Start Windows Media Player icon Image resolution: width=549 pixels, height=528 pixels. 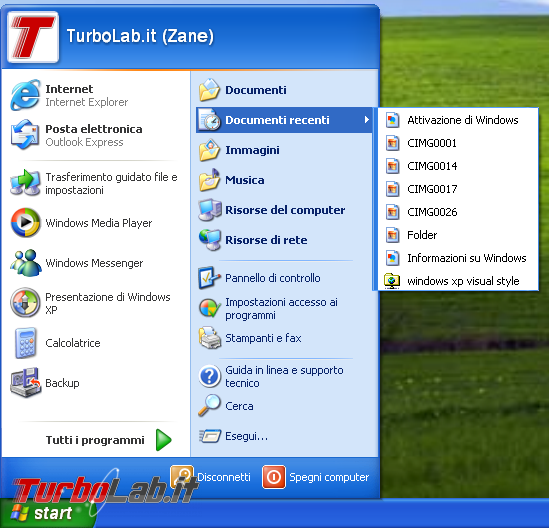[x=25, y=223]
